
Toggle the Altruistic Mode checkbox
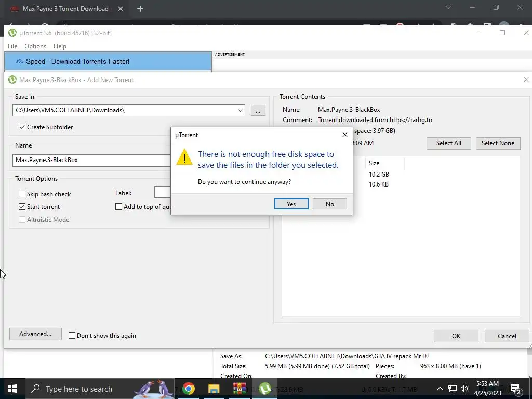22,220
